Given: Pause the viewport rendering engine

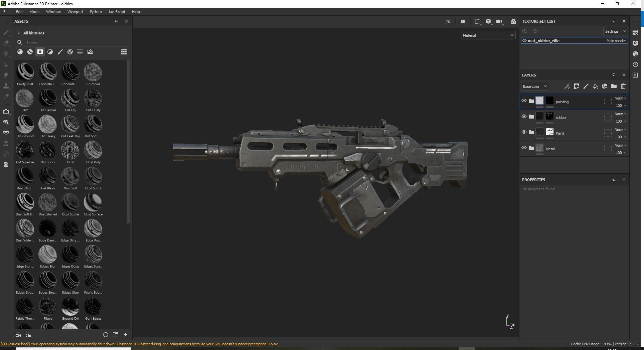Looking at the screenshot, I should [x=463, y=21].
